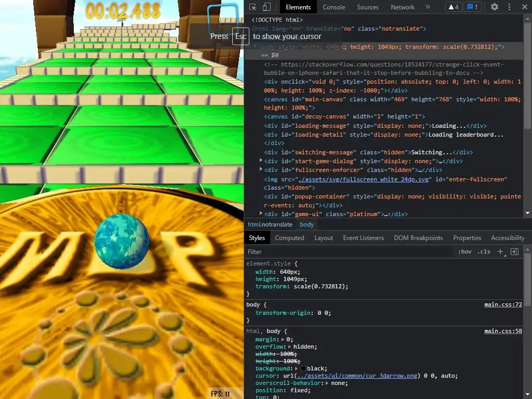Select the Styles tab
This screenshot has height=399, width=532.
pos(257,238)
